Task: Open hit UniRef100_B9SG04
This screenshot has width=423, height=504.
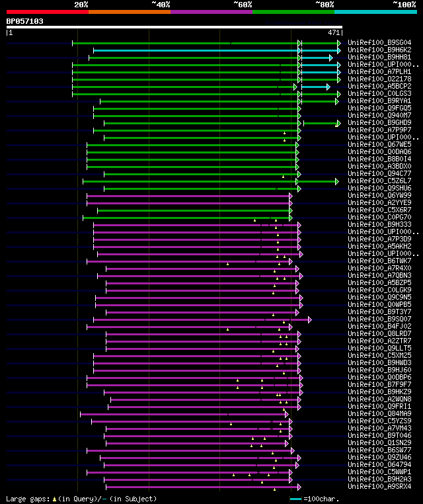Action: (379, 42)
